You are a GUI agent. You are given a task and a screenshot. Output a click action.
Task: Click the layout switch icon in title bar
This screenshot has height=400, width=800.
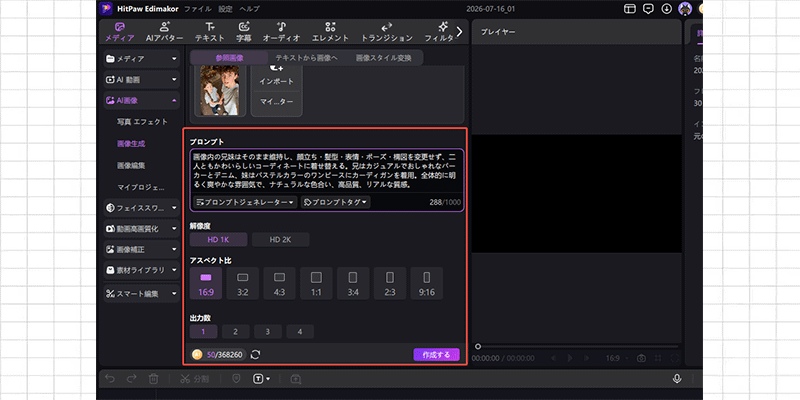click(630, 9)
